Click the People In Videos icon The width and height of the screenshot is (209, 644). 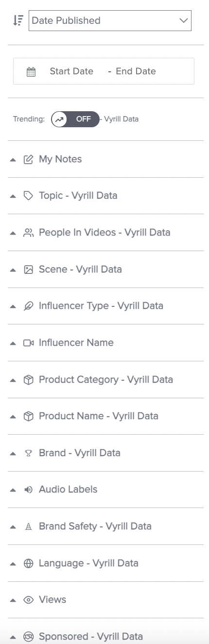click(28, 233)
